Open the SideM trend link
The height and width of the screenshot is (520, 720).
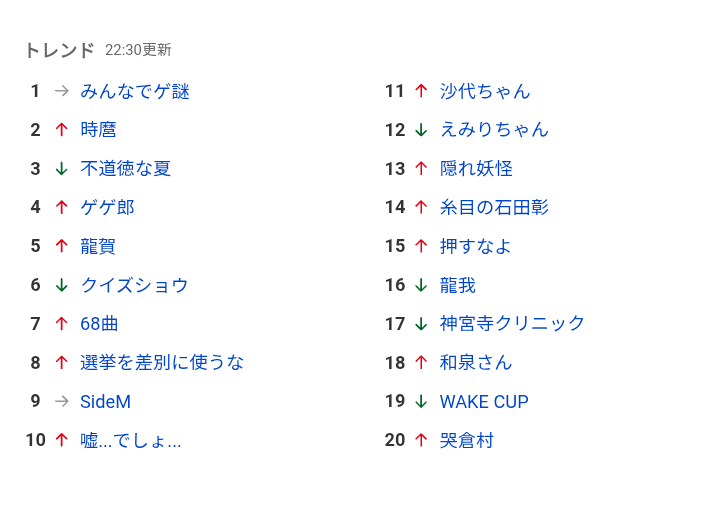point(106,401)
